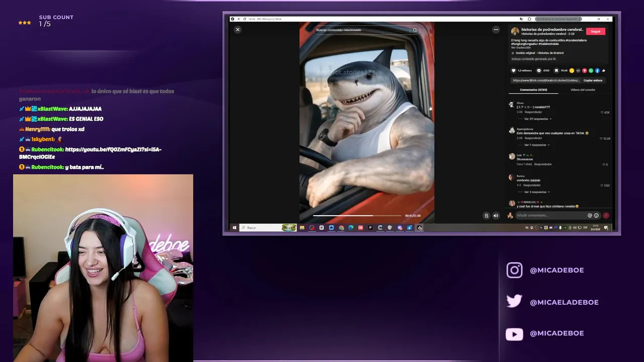Click the search magnifier in related content bar
The height and width of the screenshot is (362, 644).
[415, 30]
